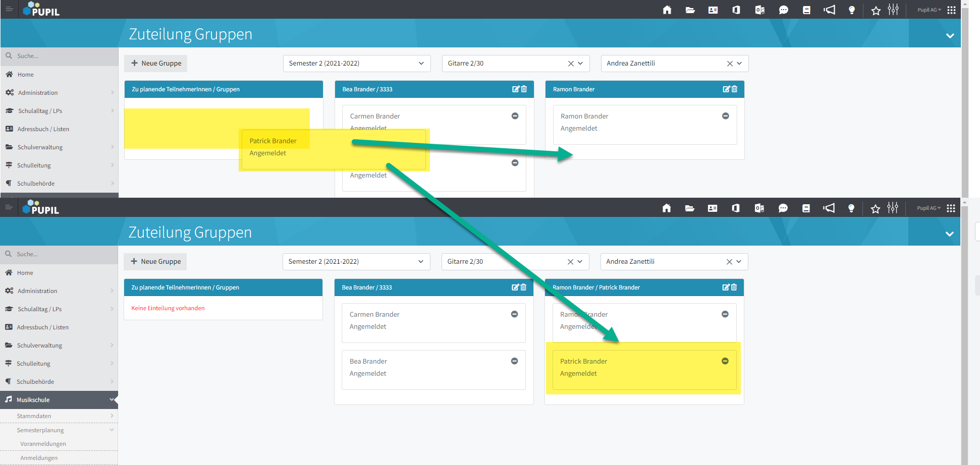Clear the Andrea Zanettili selection in the lower screenshot
The height and width of the screenshot is (465, 980).
729,262
